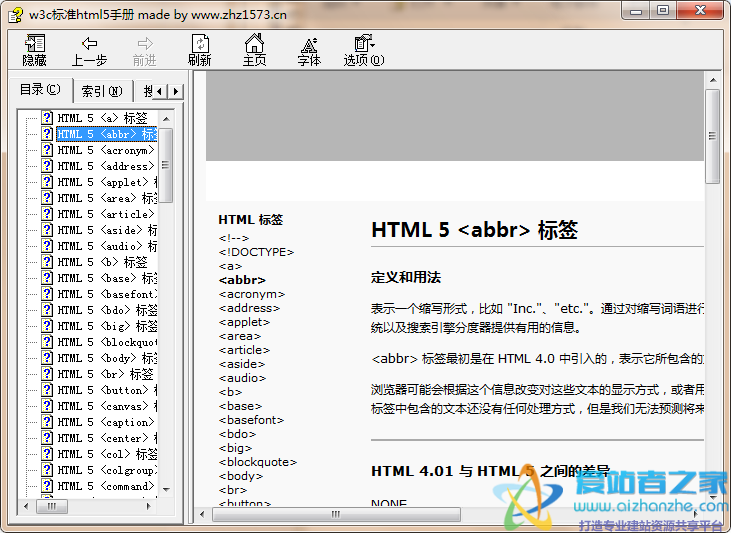
Task: Click the Hide (隐藏) toolbar icon
Action: pos(34,49)
